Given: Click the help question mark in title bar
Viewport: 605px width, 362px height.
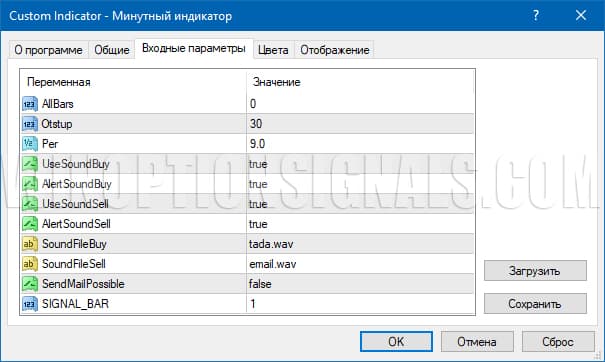Looking at the screenshot, I should pyautogui.click(x=536, y=15).
